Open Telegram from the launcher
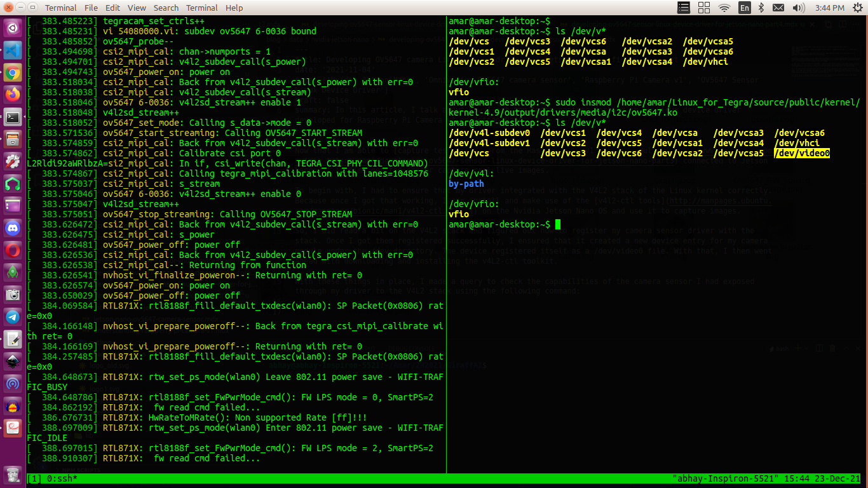Screen dimensions: 868x488 tap(12, 316)
